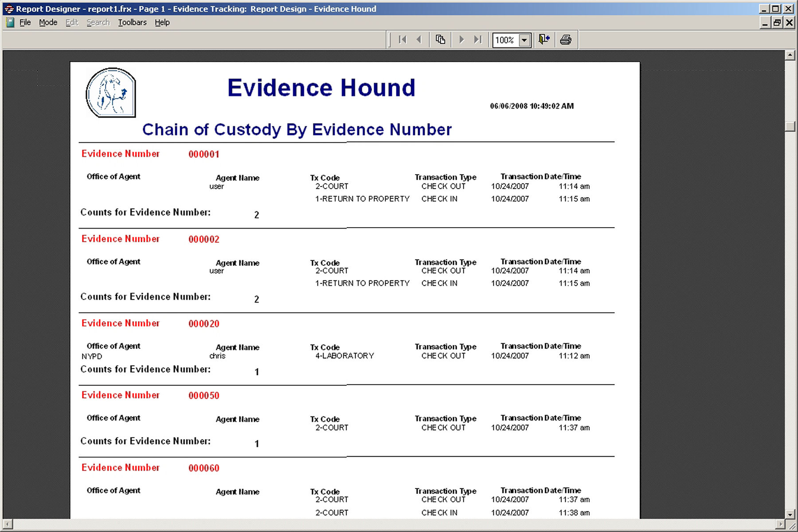Viewport: 798px width, 532px height.
Task: Open the Edit menu
Action: [x=72, y=23]
